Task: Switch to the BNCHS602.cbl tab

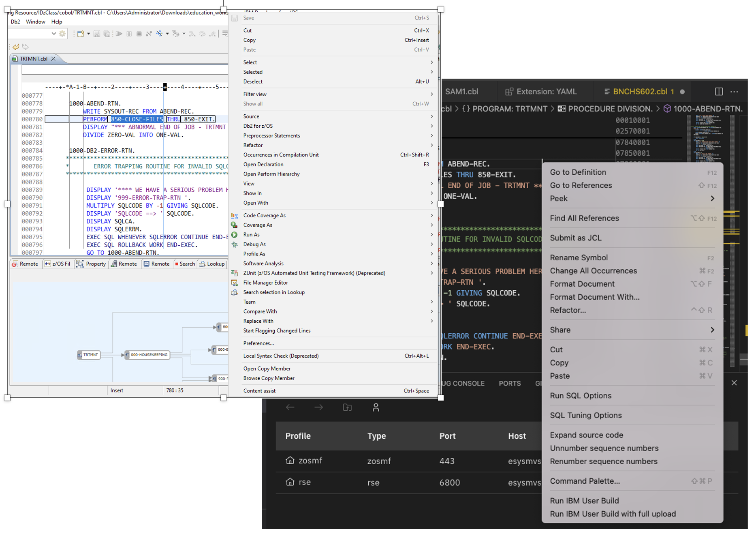Action: click(x=643, y=92)
